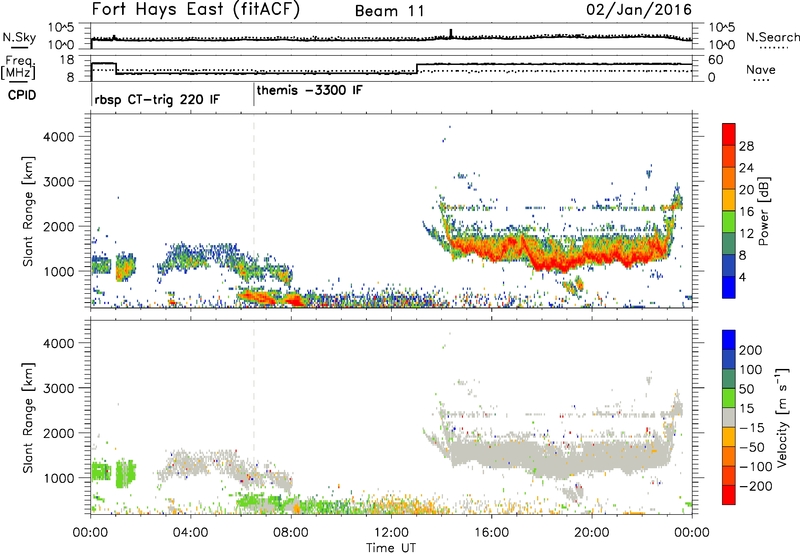Click the 'Power [dB]' colorbar label
Screen dimensions: 800x554
pos(764,211)
